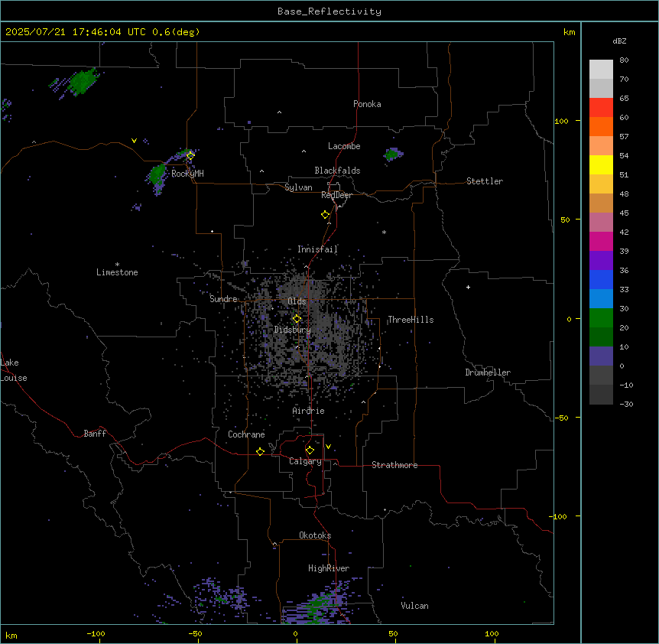Pick the magenta swatch between 42 and 39
The height and width of the screenshot is (644, 659).
pos(601,241)
